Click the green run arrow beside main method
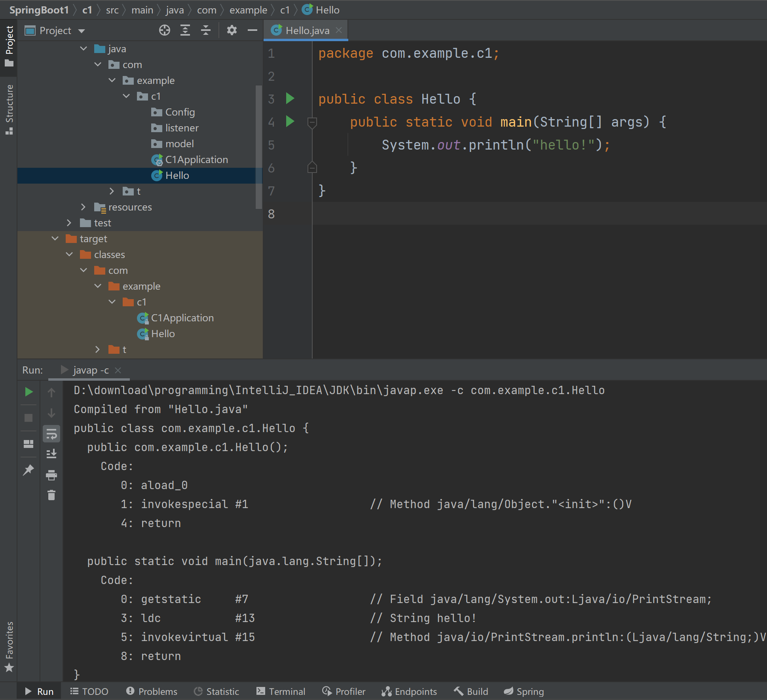 290,121
